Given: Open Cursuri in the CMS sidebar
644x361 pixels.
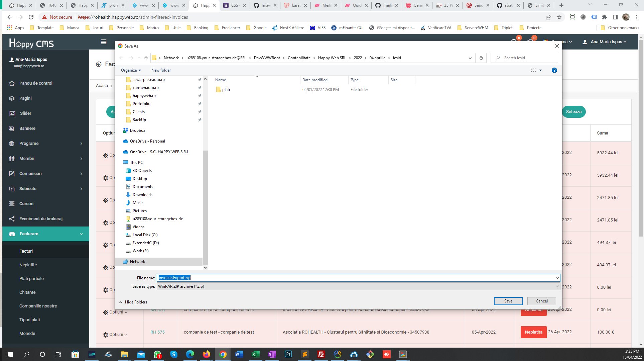Looking at the screenshot, I should (26, 204).
